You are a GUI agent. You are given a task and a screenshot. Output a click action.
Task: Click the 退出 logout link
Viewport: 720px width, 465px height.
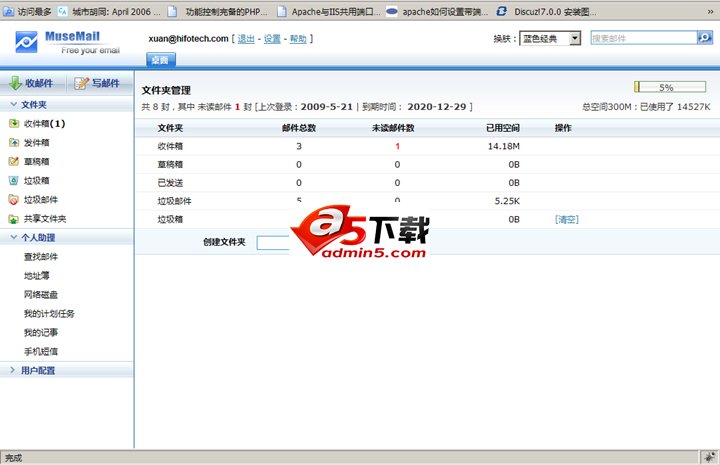tap(246, 39)
